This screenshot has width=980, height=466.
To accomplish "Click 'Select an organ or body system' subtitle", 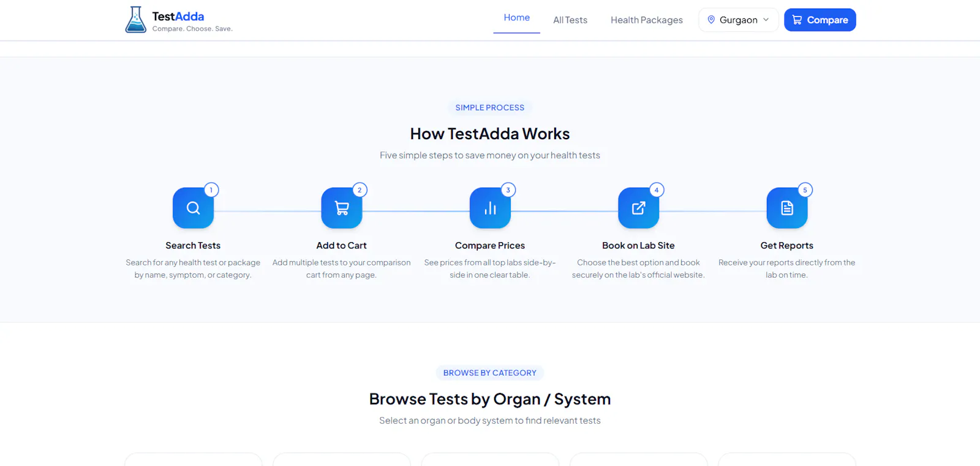I will [x=490, y=421].
